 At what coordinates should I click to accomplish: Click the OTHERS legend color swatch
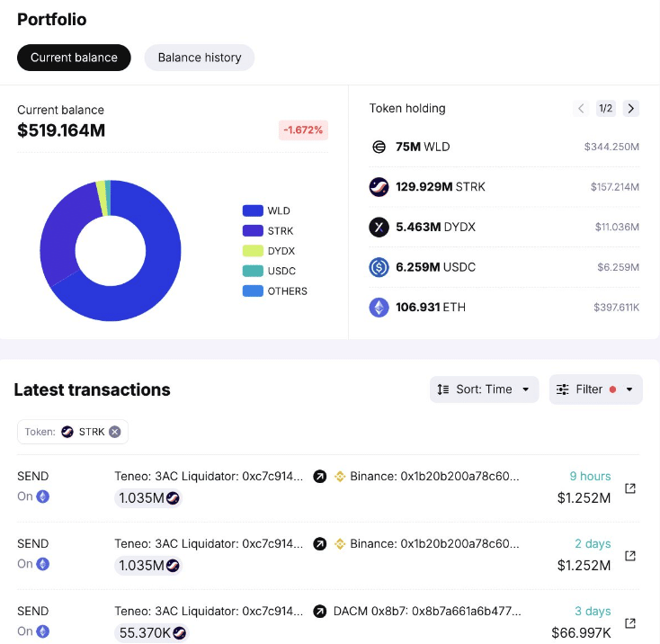[x=253, y=291]
